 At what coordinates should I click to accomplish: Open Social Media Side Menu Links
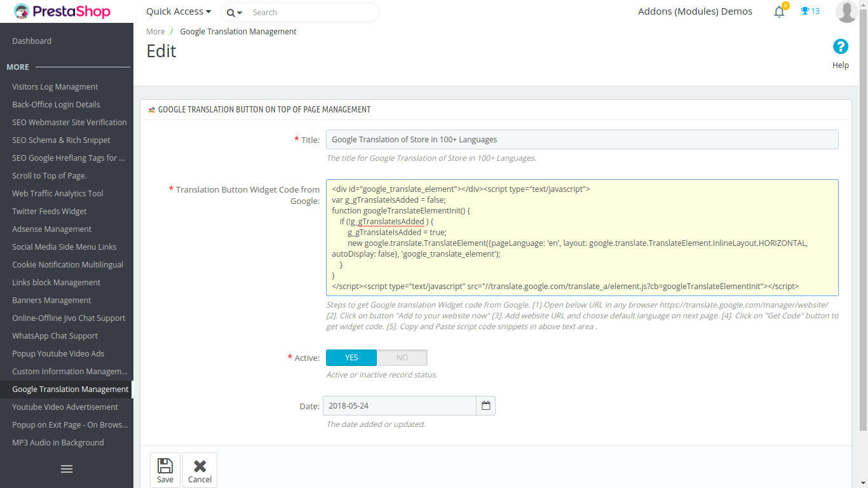pyautogui.click(x=64, y=247)
